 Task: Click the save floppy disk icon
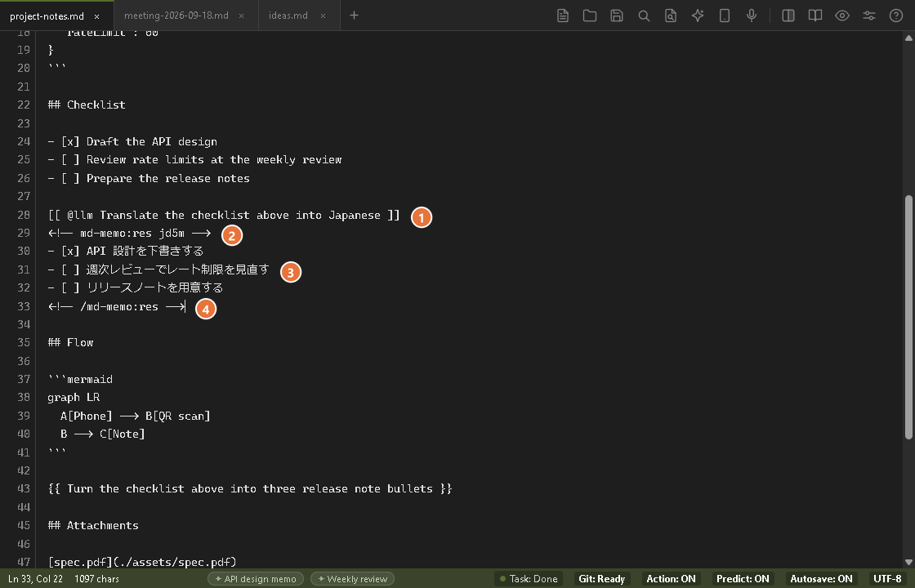[616, 16]
